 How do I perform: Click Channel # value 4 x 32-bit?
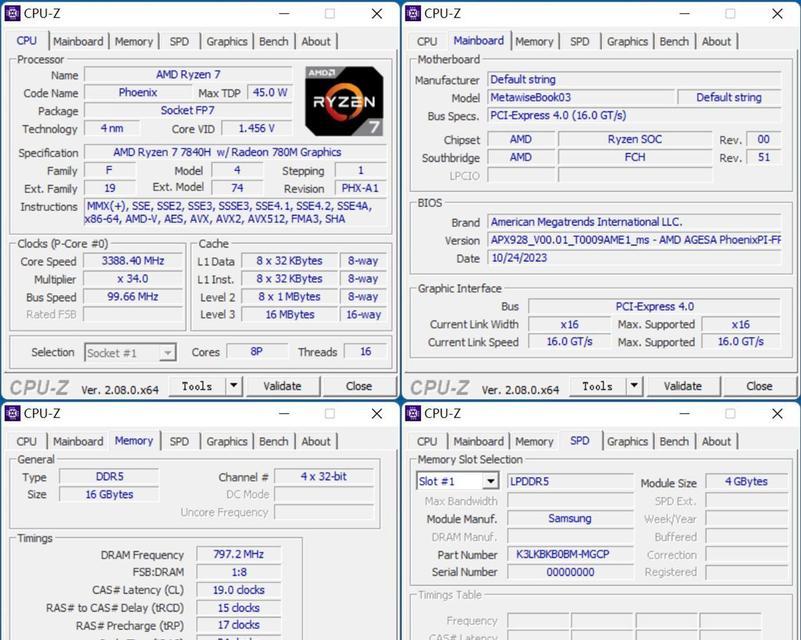(x=324, y=477)
